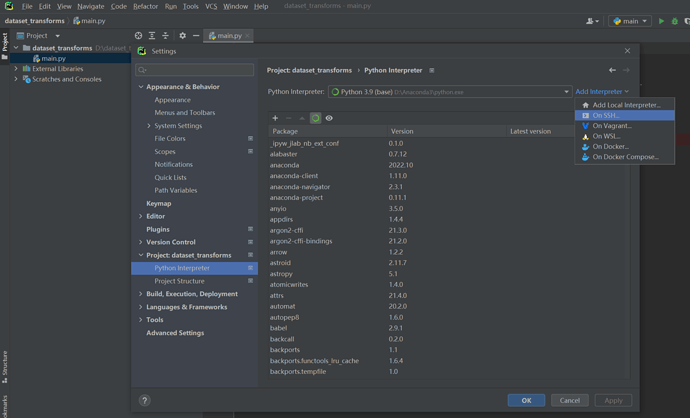Viewport: 690px width, 418px height.
Task: Click the project-level marker beside Python Interpreter breadcrumb
Action: tap(432, 70)
